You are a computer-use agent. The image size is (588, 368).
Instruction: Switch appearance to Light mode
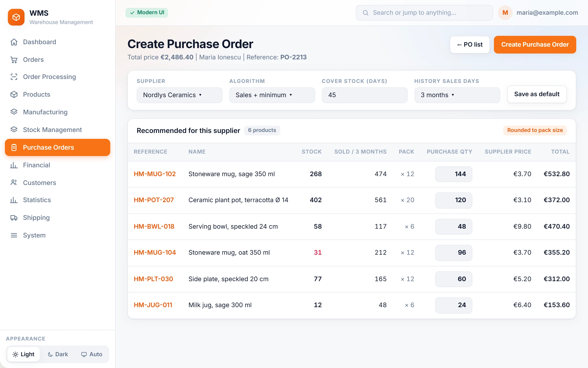tap(24, 354)
